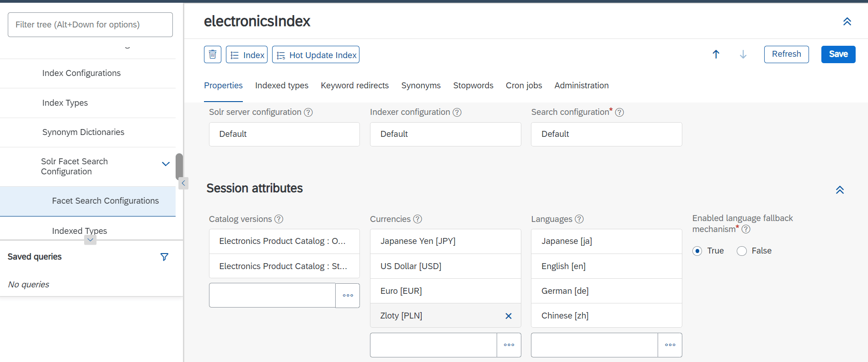Go to previous item with up arrow
Screen dimensions: 868x362
[x=716, y=54]
